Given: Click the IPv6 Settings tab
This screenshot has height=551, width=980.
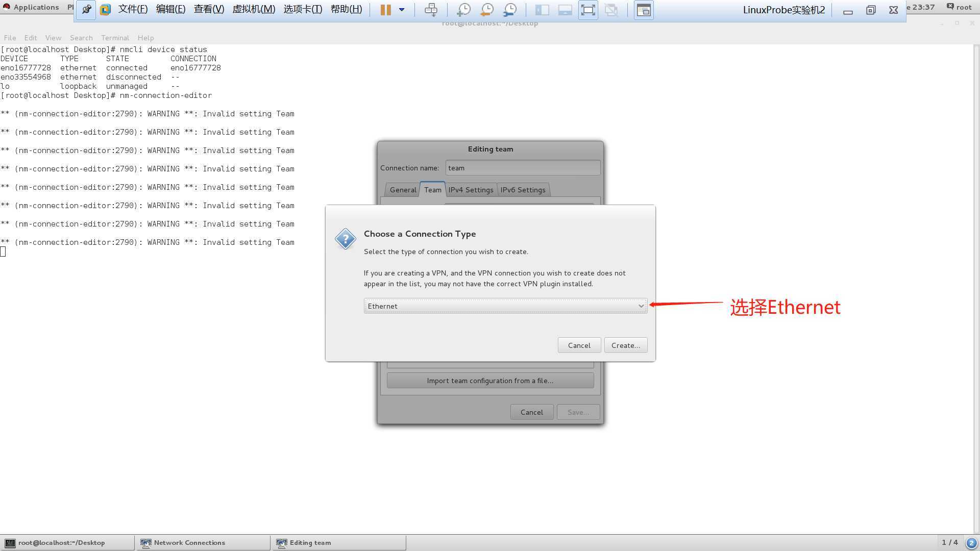Looking at the screenshot, I should pos(523,189).
